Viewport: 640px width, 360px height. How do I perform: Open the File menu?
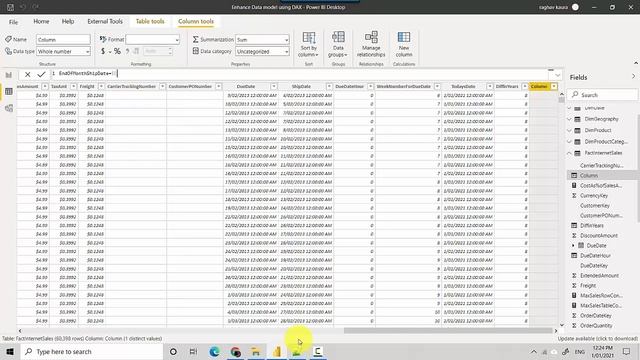[x=13, y=22]
